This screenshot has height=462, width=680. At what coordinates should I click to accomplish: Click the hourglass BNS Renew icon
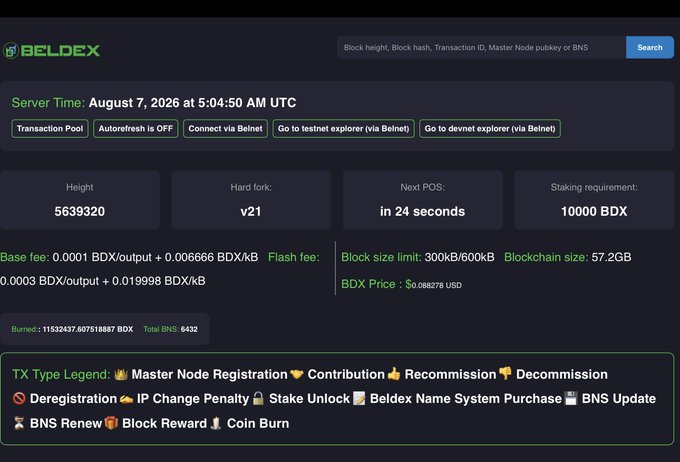(19, 423)
